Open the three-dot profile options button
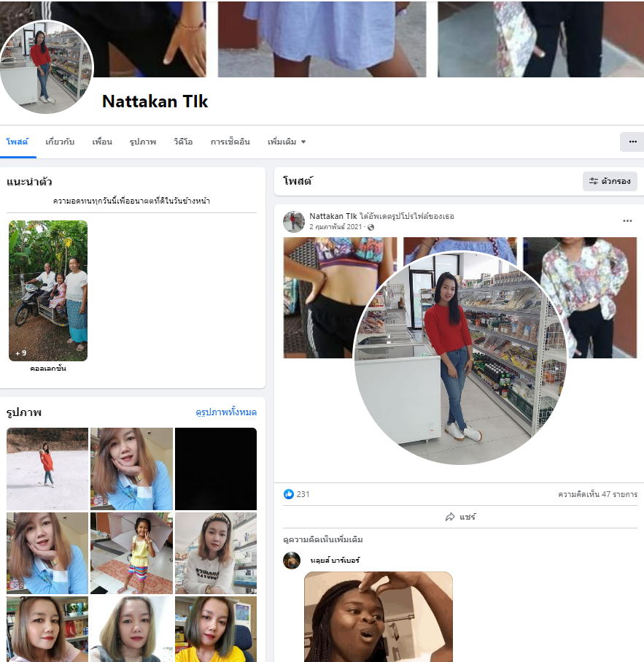644x662 pixels. click(x=632, y=142)
